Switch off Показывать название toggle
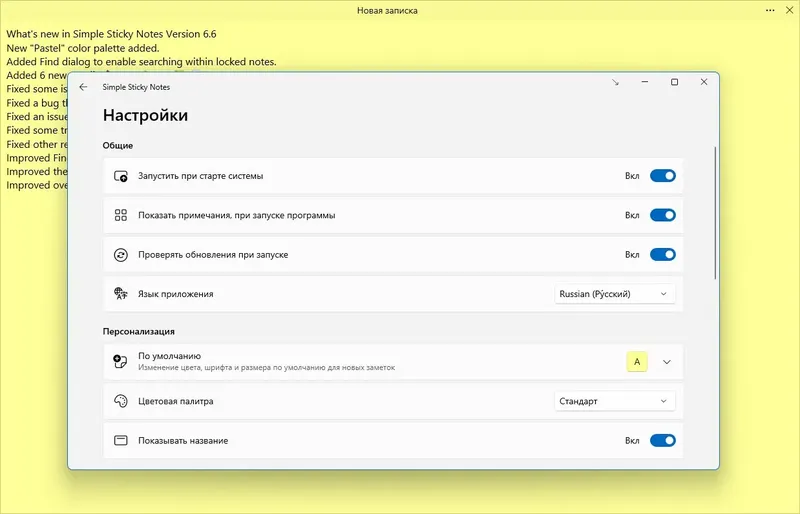The height and width of the screenshot is (514, 800). [663, 440]
